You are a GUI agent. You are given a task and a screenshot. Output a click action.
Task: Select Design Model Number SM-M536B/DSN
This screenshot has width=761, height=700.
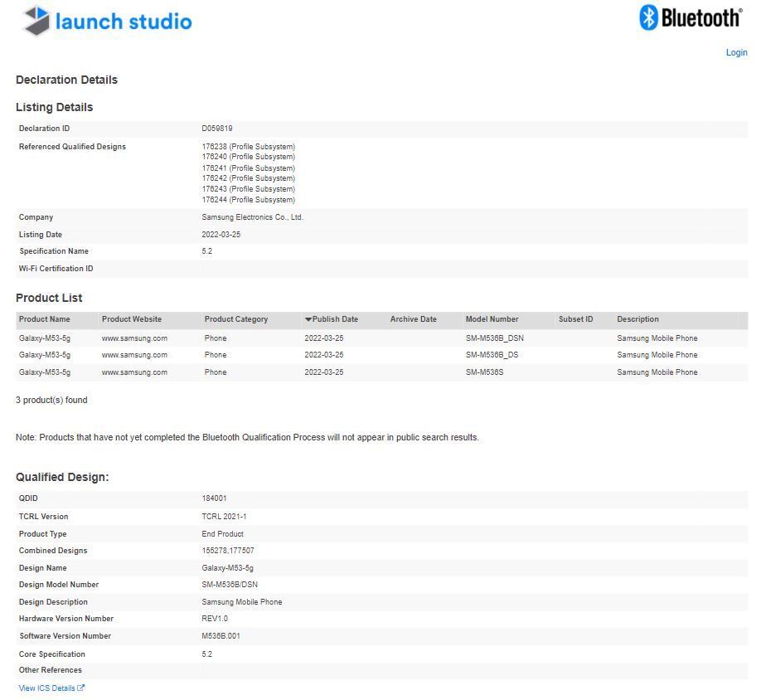click(230, 585)
